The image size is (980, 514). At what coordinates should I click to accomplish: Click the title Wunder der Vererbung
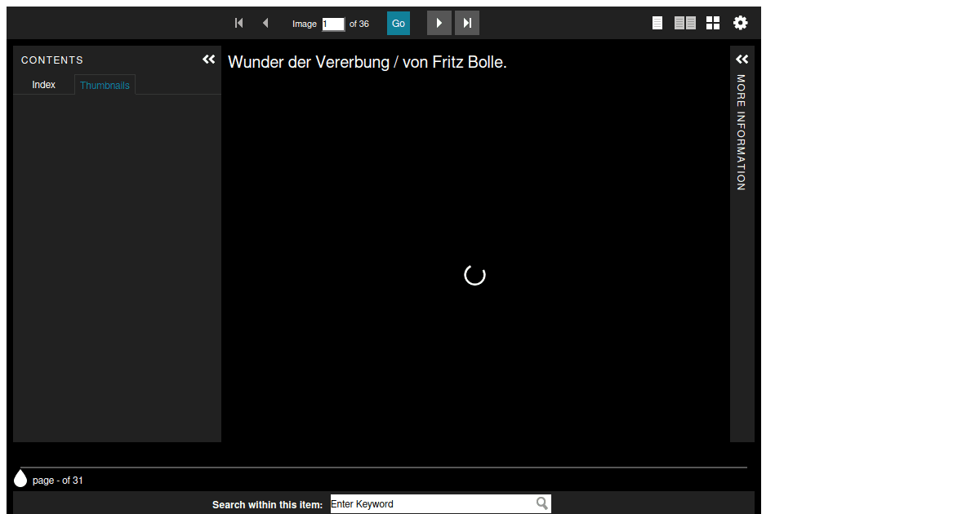pyautogui.click(x=367, y=61)
